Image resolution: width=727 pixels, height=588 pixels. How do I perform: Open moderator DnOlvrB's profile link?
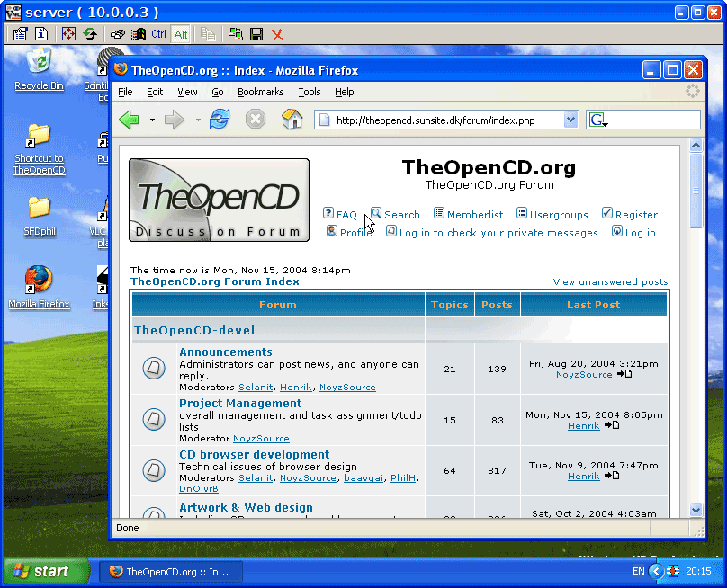199,489
